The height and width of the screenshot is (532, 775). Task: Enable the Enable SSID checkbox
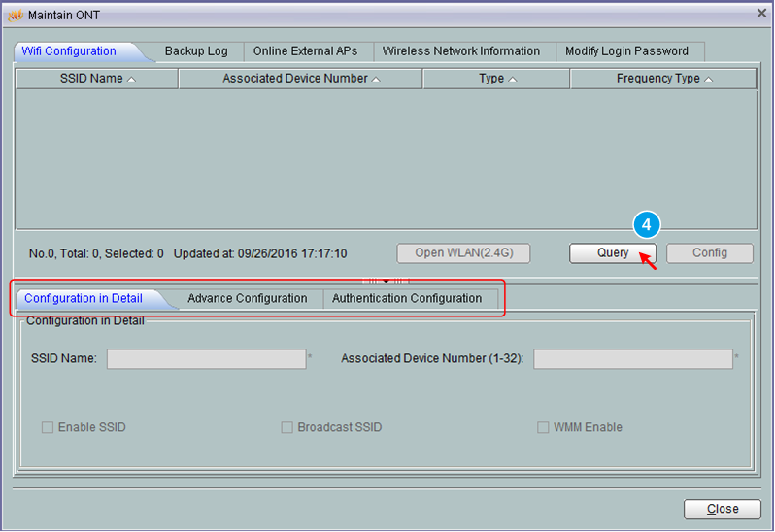(x=48, y=427)
